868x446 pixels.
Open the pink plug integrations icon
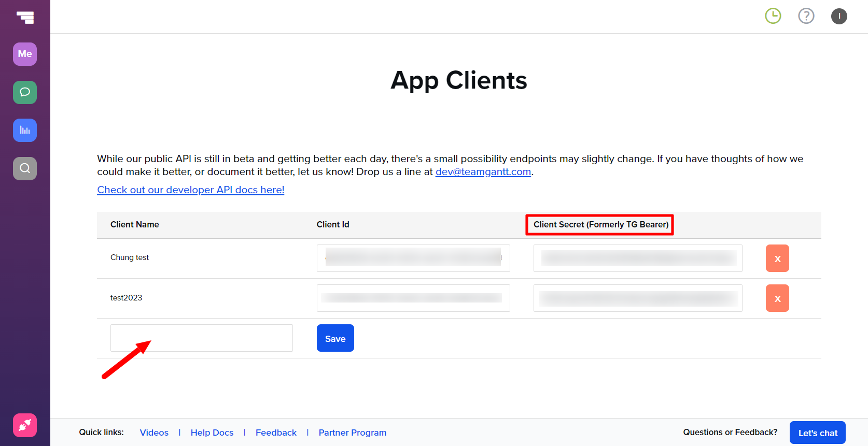pos(25,425)
